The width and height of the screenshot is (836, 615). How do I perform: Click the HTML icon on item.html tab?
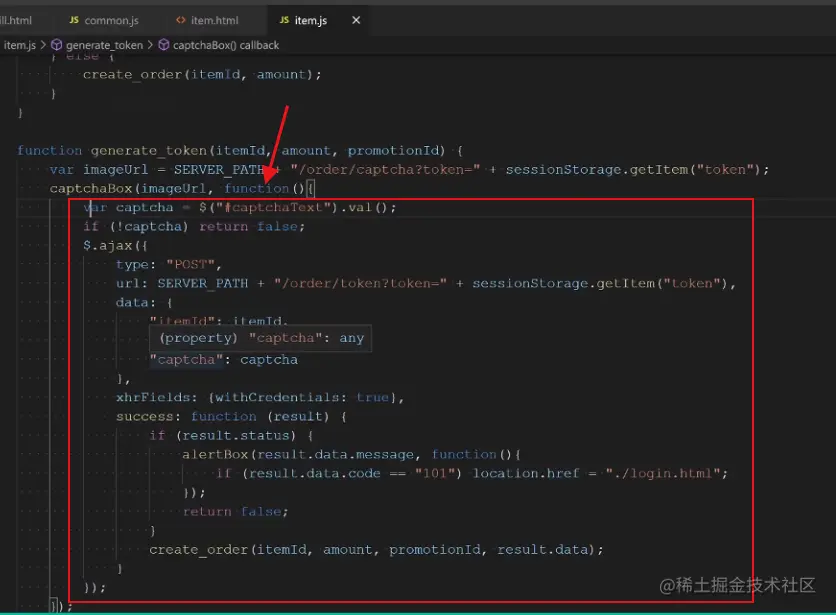point(181,20)
